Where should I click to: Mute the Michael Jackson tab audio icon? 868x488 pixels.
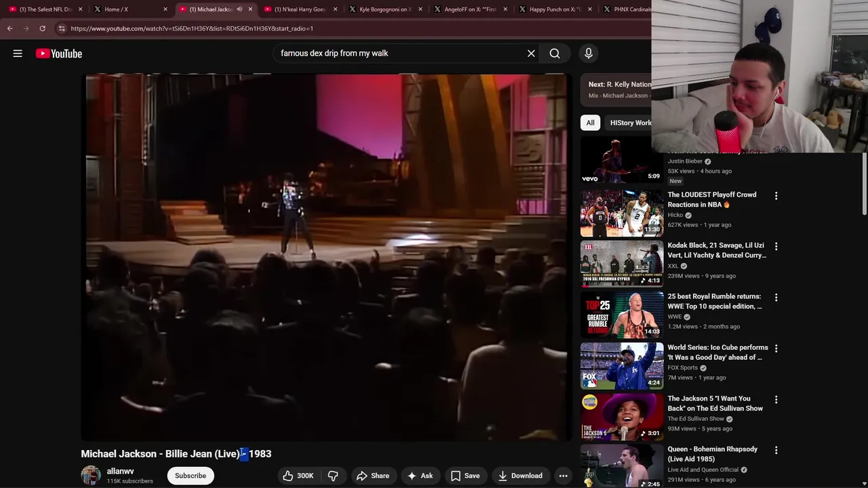[239, 9]
